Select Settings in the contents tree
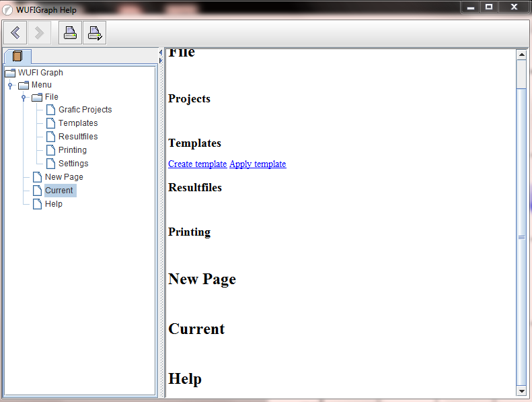This screenshot has width=532, height=402. (x=73, y=164)
